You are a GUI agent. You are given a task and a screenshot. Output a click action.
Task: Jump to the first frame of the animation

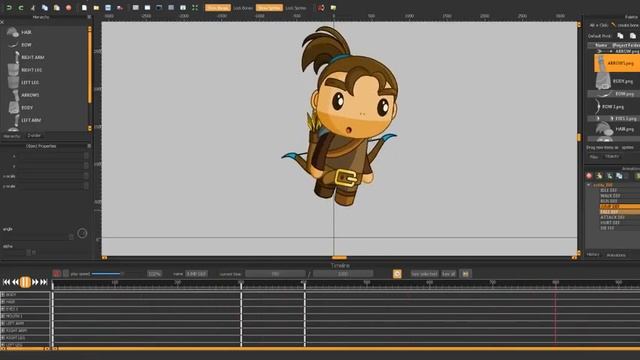click(x=7, y=282)
